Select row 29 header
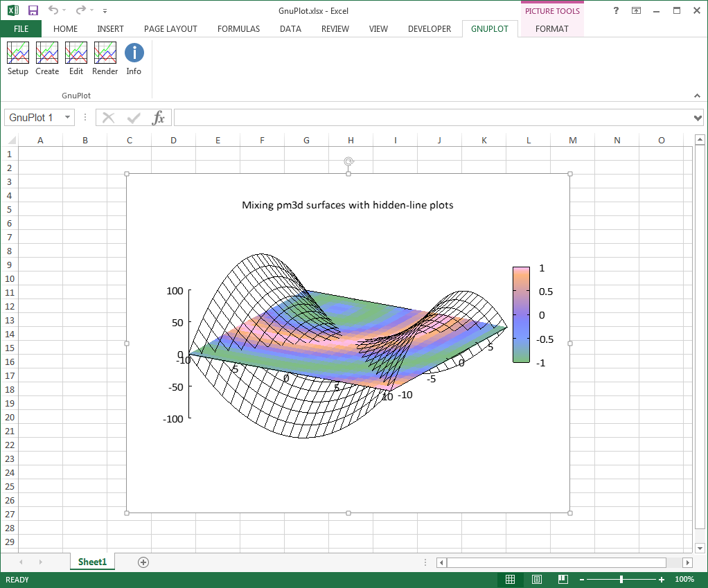This screenshot has width=708, height=588. [9, 542]
